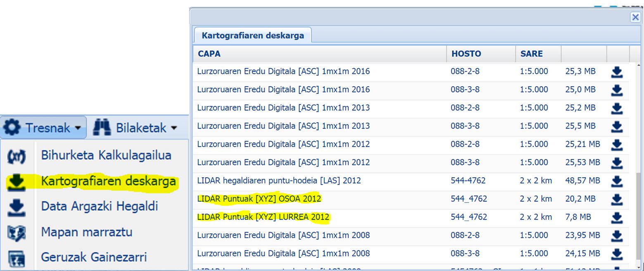Select Kartografiaren deskarga menu entry
The height and width of the screenshot is (271, 644).
click(108, 181)
